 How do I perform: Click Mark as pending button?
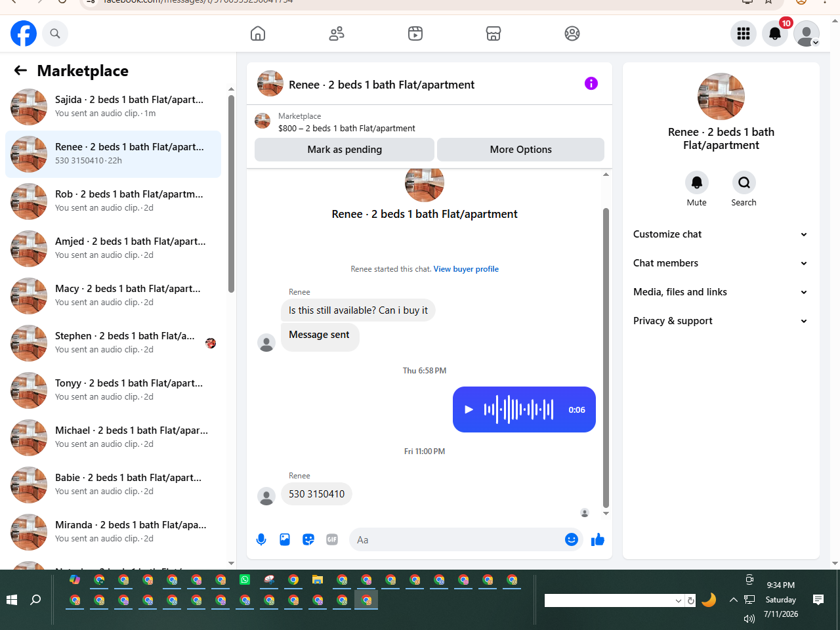(345, 150)
